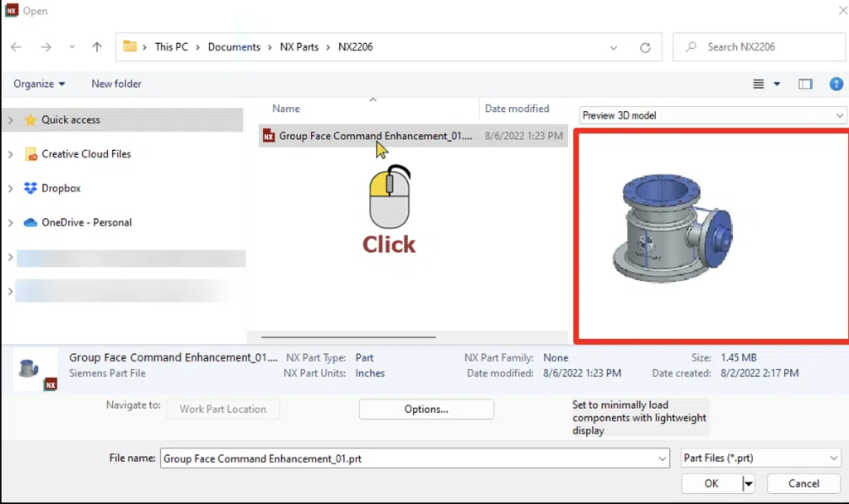The width and height of the screenshot is (849, 504).
Task: Click the Search NX2206 field
Action: [x=759, y=47]
